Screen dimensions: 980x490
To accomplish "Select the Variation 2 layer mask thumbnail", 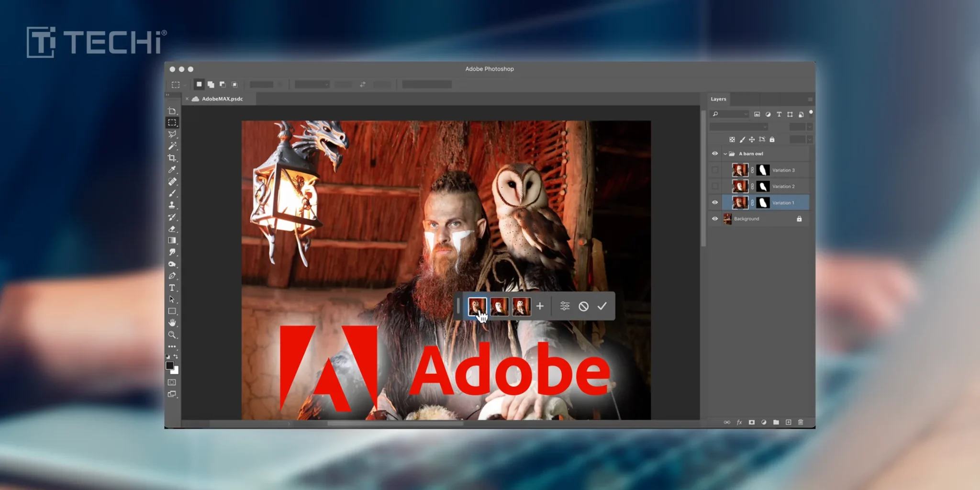I will (x=763, y=186).
